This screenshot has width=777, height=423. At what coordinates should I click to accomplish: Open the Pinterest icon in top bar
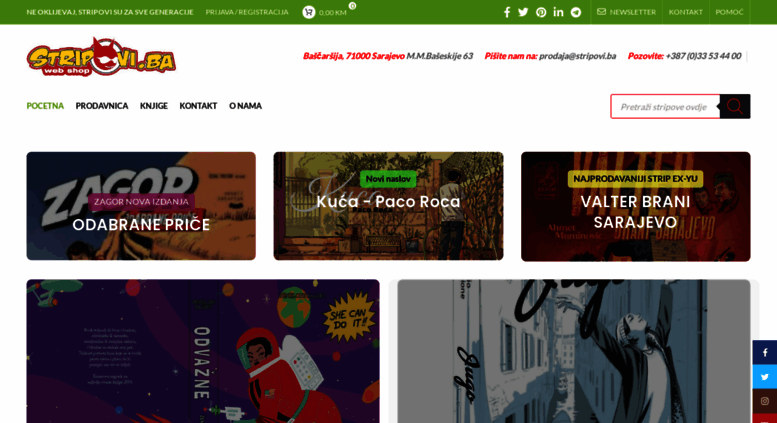coord(541,12)
